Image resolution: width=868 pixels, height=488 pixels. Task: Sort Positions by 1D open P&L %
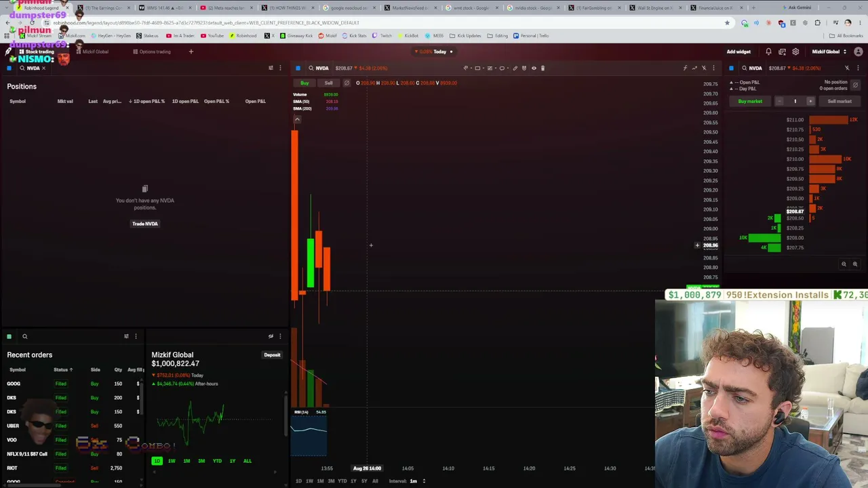[x=146, y=101]
